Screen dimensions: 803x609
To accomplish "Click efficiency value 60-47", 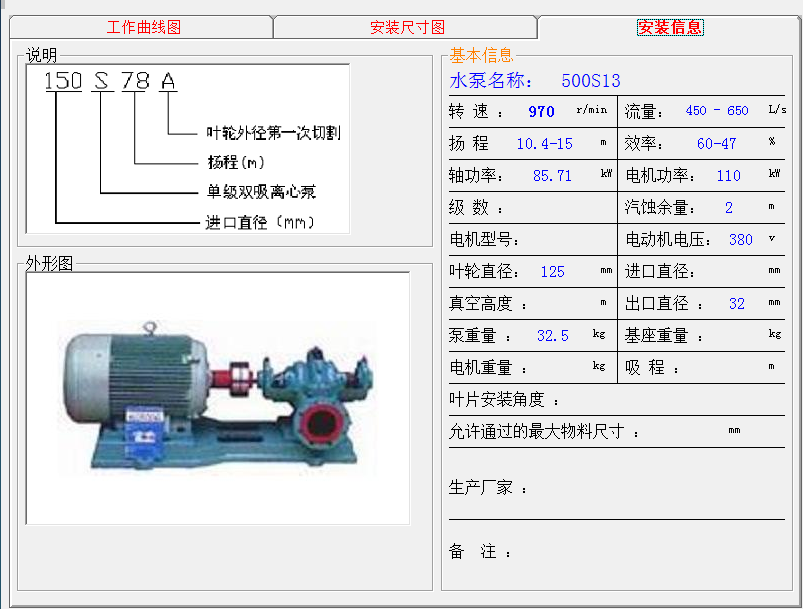I will [716, 144].
